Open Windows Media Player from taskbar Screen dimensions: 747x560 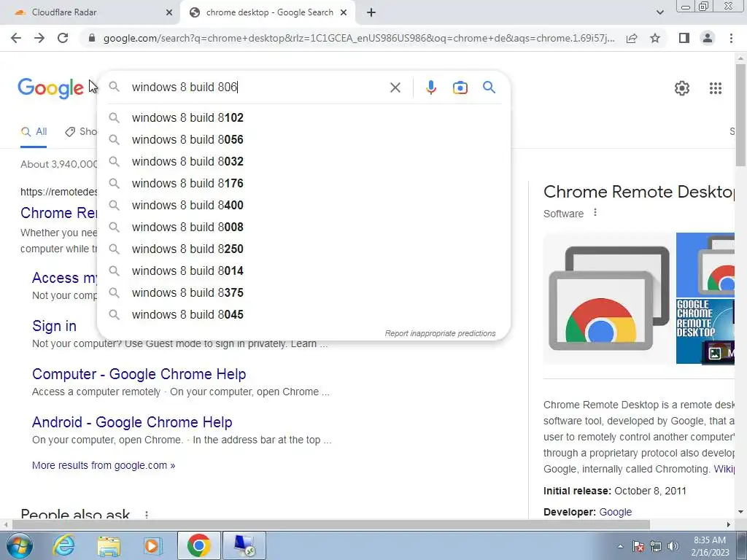(x=153, y=545)
